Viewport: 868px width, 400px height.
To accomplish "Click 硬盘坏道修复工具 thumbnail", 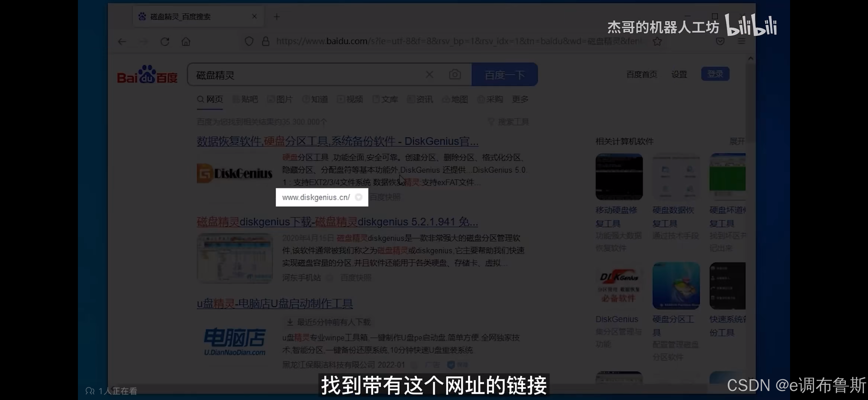I will click(727, 176).
